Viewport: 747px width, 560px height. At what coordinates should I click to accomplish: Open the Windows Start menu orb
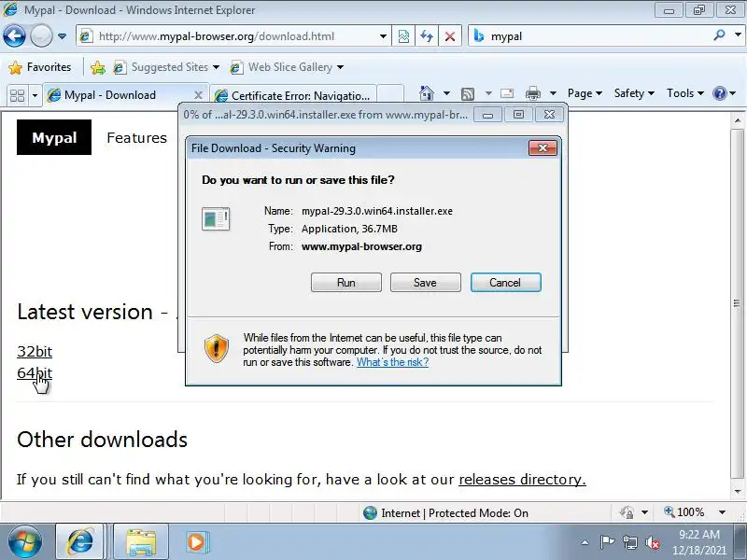tap(24, 542)
